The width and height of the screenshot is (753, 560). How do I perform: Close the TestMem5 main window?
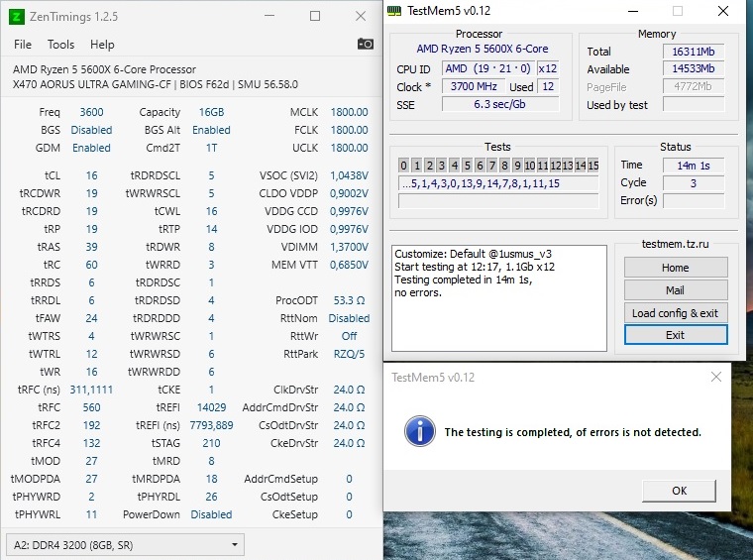coord(723,11)
